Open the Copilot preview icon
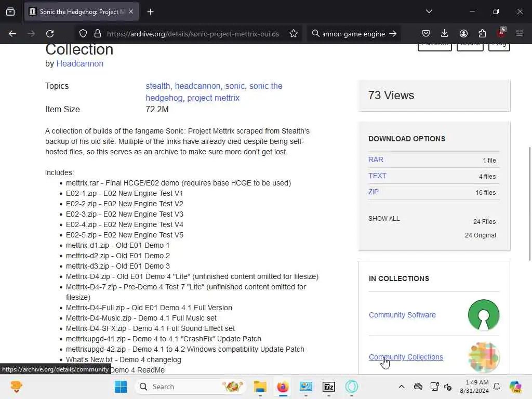 (516, 387)
